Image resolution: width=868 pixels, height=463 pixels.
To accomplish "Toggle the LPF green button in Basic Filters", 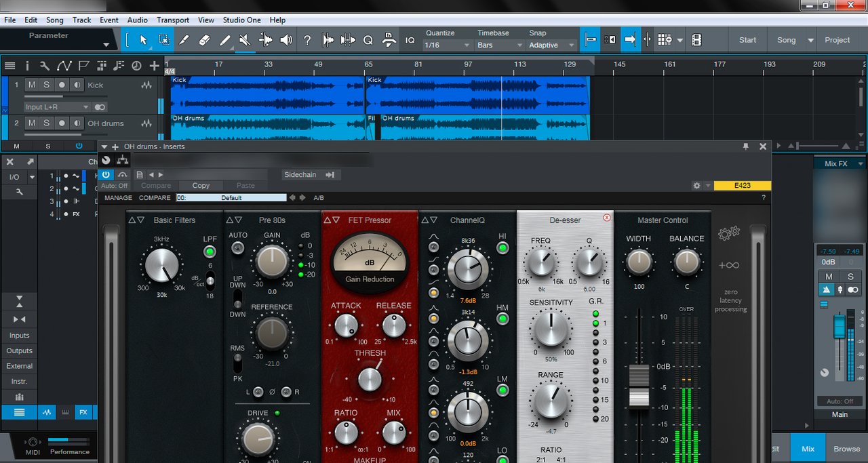I will point(210,252).
